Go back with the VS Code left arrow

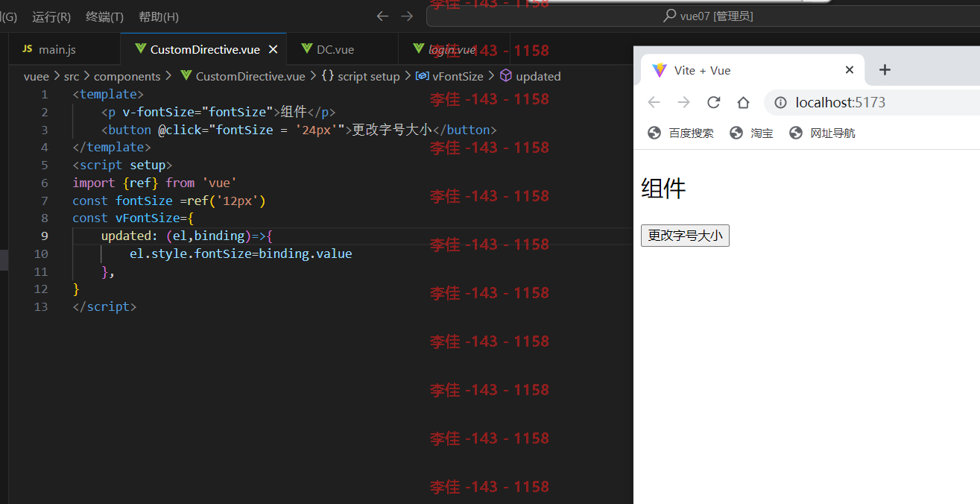[382, 16]
